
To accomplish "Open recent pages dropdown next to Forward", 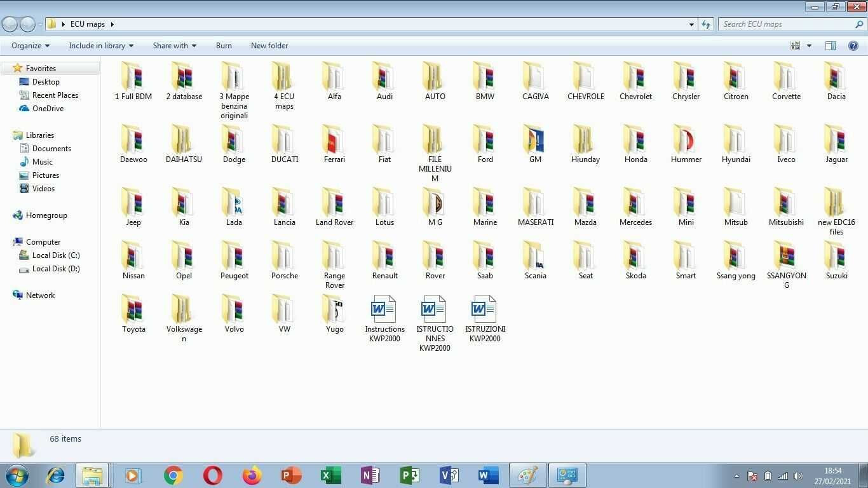I will (40, 24).
